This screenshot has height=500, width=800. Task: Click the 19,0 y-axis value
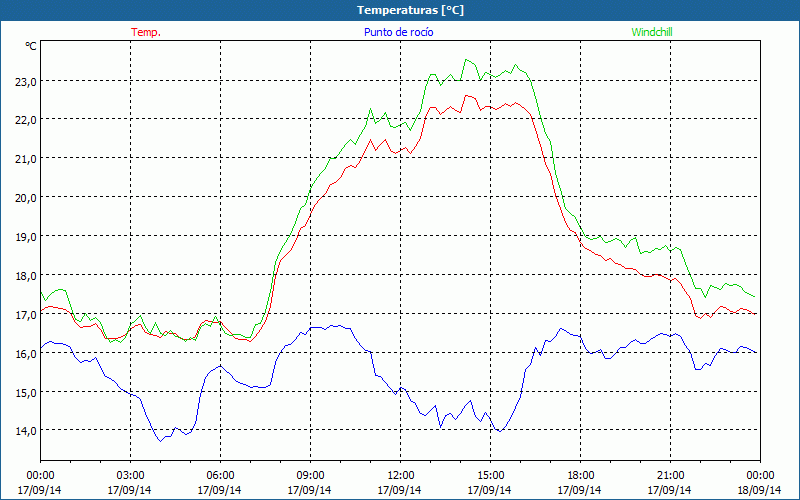26,237
